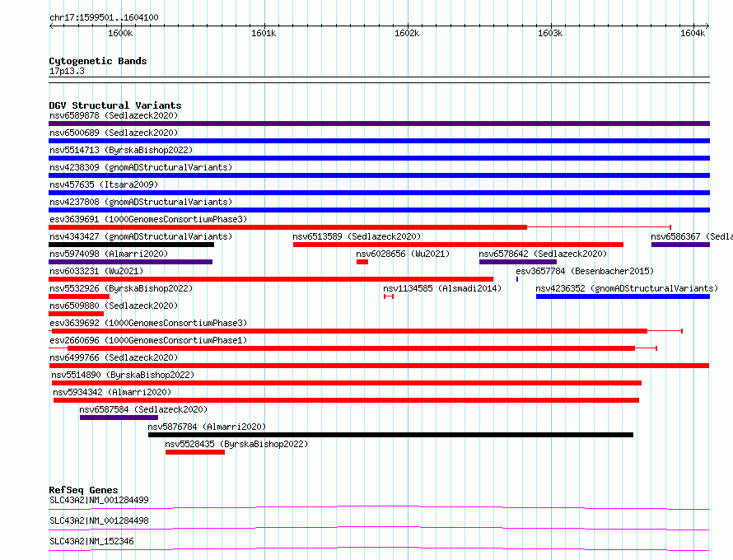Image resolution: width=733 pixels, height=560 pixels.
Task: Select the small red nsv1134585 marker
Action: coord(389,296)
